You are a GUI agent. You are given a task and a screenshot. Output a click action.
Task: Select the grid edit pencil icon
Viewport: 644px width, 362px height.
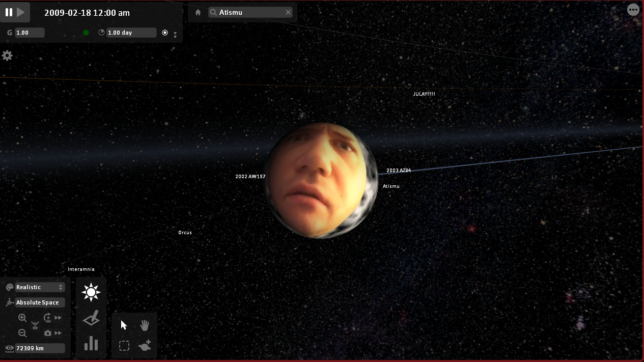pos(91,319)
